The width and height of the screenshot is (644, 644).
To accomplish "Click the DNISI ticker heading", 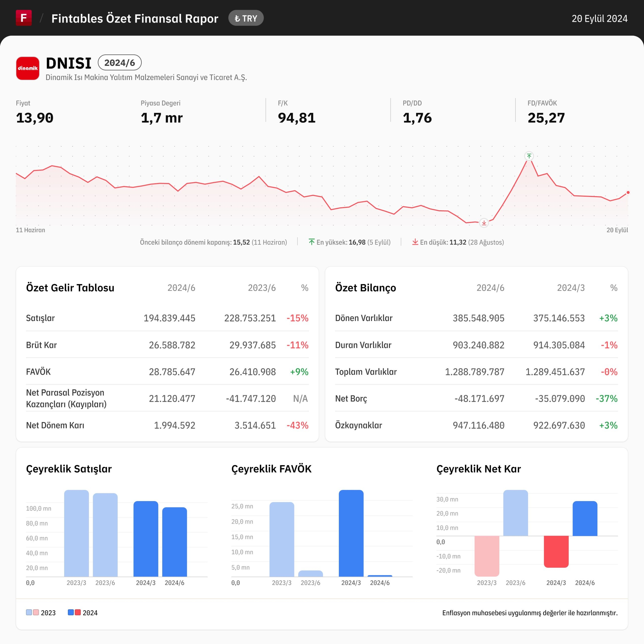I will pos(69,63).
